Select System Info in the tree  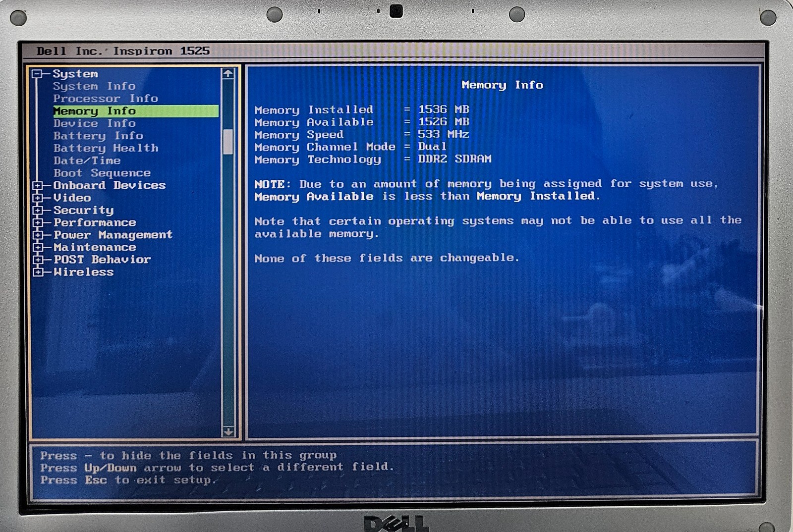[94, 86]
